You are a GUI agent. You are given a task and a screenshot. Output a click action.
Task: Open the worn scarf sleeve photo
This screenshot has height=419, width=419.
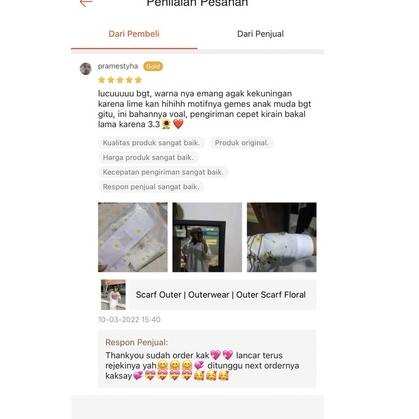click(x=282, y=237)
